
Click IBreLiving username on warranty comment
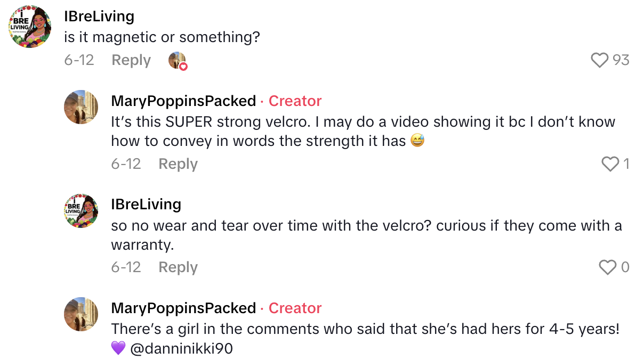146,204
